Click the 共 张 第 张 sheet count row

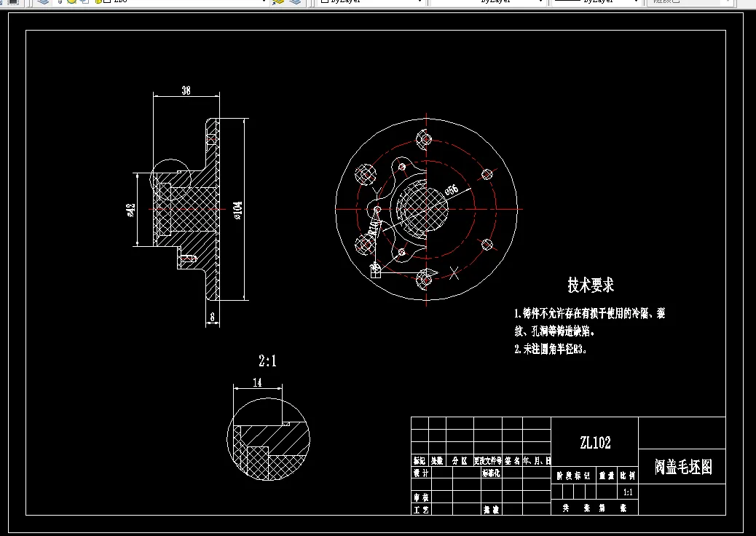[594, 508]
